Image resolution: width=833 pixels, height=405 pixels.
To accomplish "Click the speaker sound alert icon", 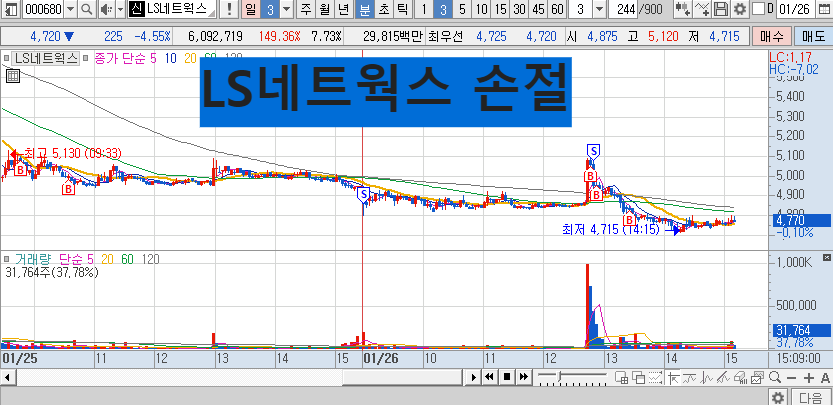I will 106,9.
